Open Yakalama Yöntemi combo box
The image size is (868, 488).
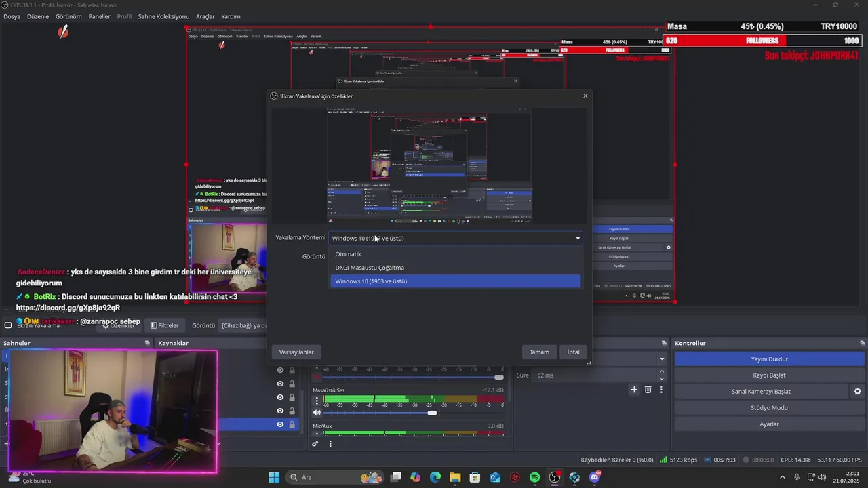456,238
